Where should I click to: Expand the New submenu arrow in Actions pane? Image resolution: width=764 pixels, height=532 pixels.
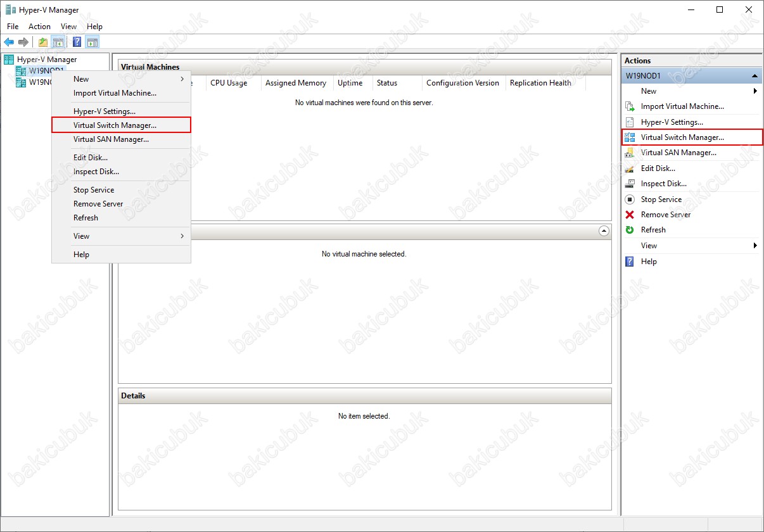pos(755,91)
